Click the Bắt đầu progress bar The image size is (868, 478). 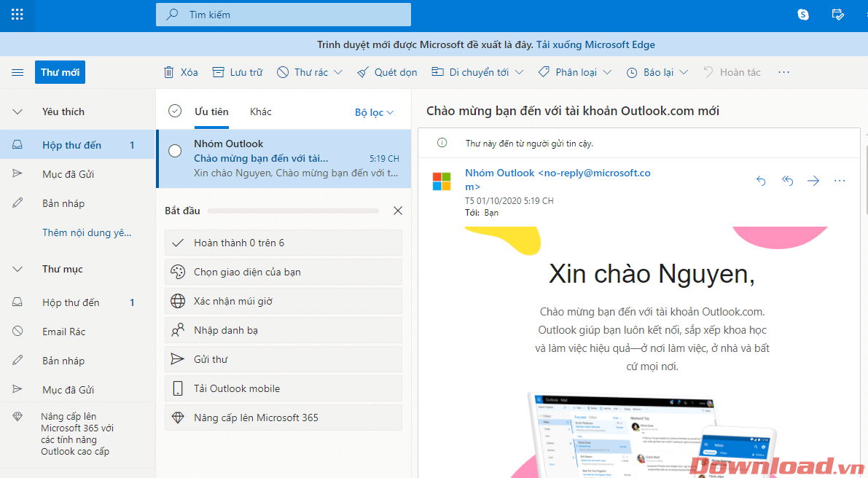(293, 211)
